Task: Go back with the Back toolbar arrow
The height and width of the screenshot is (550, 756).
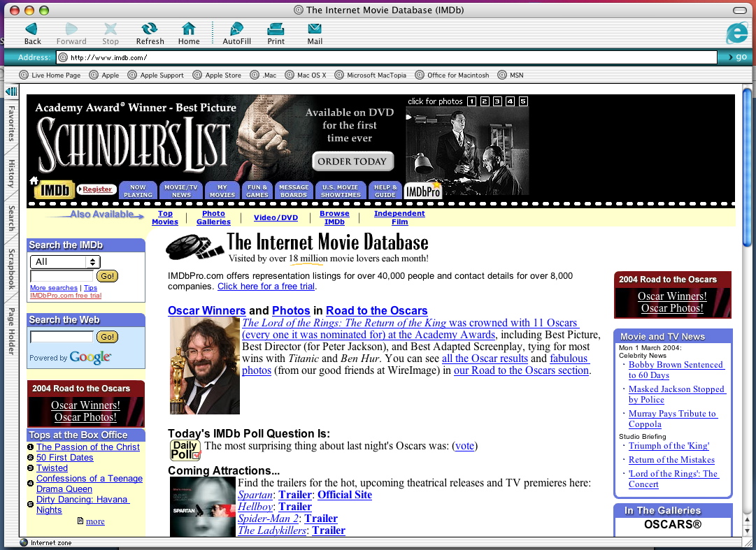Action: pyautogui.click(x=32, y=29)
